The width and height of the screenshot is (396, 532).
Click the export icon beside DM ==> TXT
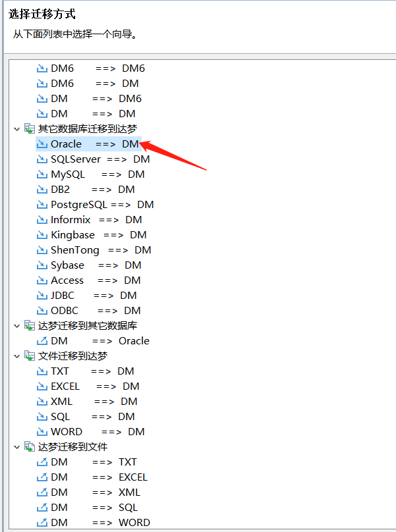click(x=42, y=462)
